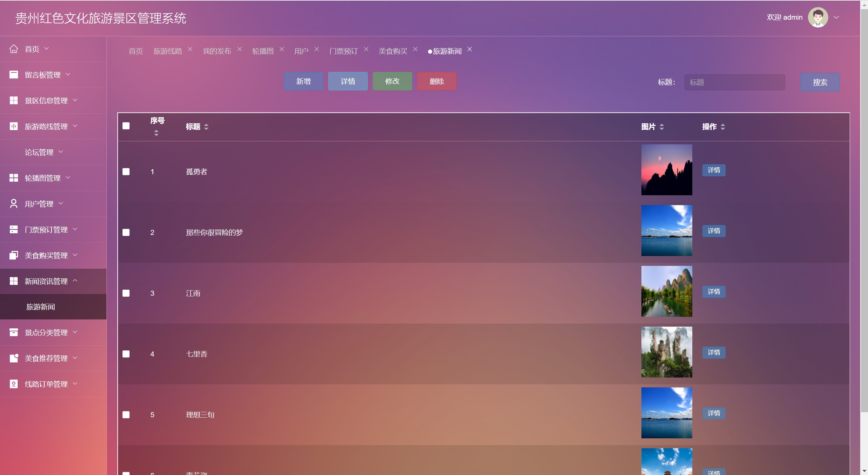The image size is (868, 475).
Task: Open the admin user dropdown arrow
Action: (x=836, y=17)
